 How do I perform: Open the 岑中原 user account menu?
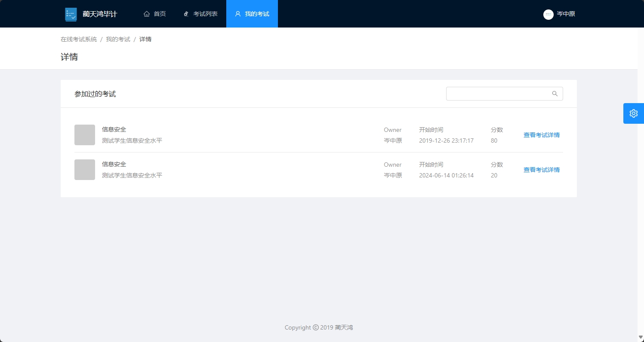click(x=559, y=14)
